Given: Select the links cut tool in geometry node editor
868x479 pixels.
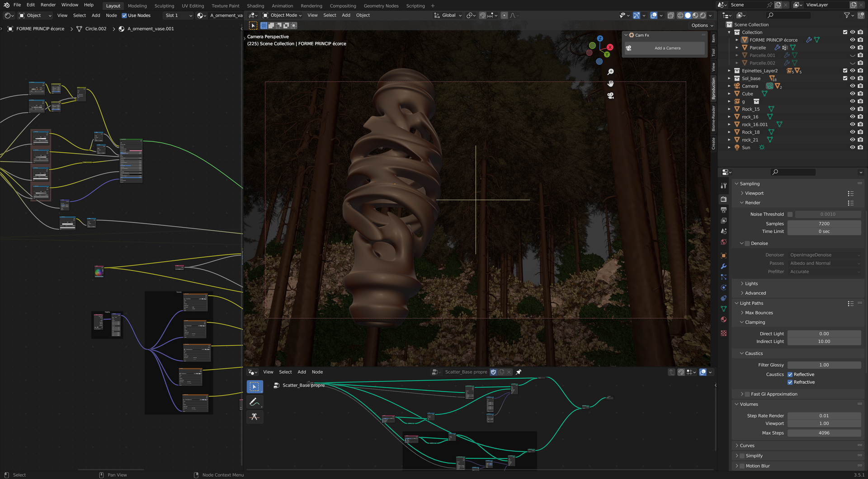Looking at the screenshot, I should click(x=255, y=417).
